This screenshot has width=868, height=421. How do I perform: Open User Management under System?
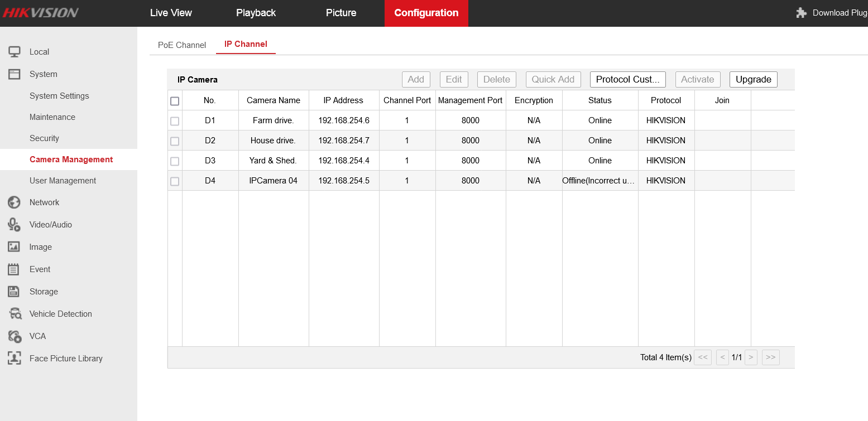pos(63,181)
